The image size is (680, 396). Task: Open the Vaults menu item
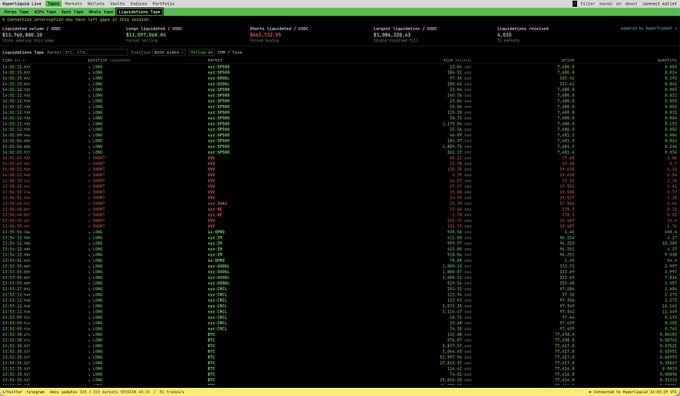117,3
